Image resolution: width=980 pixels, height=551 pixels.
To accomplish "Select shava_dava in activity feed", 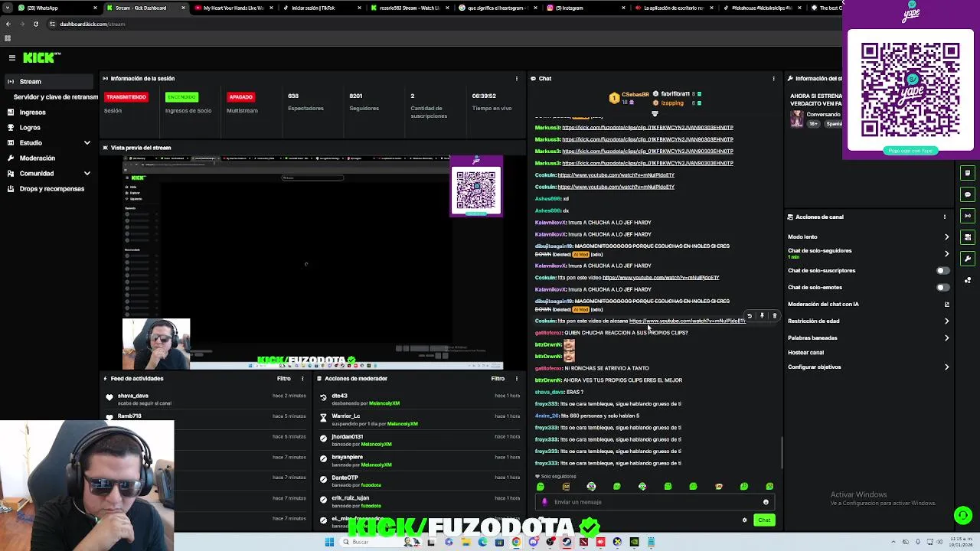I will (133, 396).
